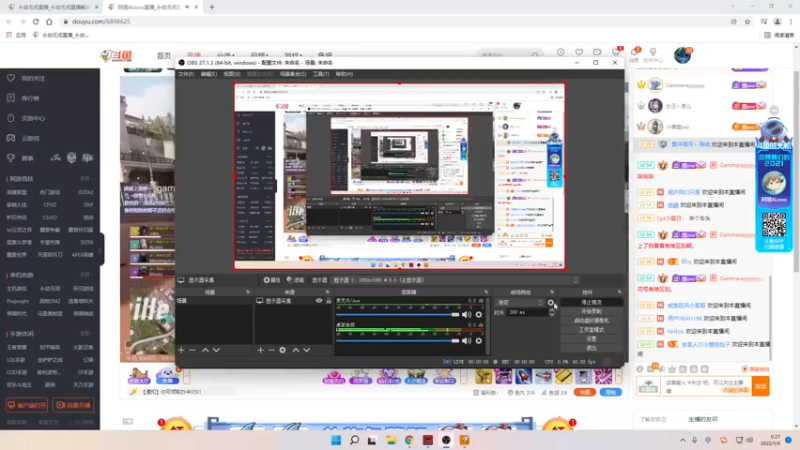800x450 pixels.
Task: Open OBS Scene Collection menu
Action: click(293, 74)
